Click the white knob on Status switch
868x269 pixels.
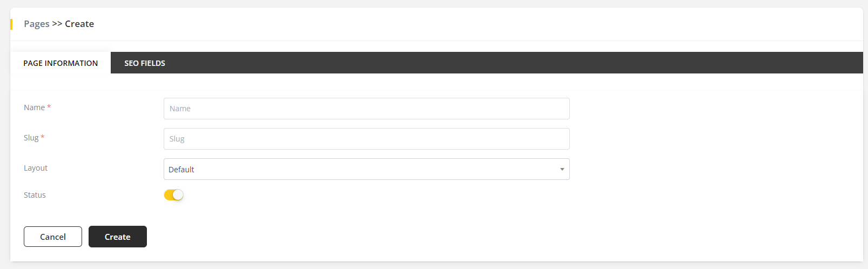(178, 195)
